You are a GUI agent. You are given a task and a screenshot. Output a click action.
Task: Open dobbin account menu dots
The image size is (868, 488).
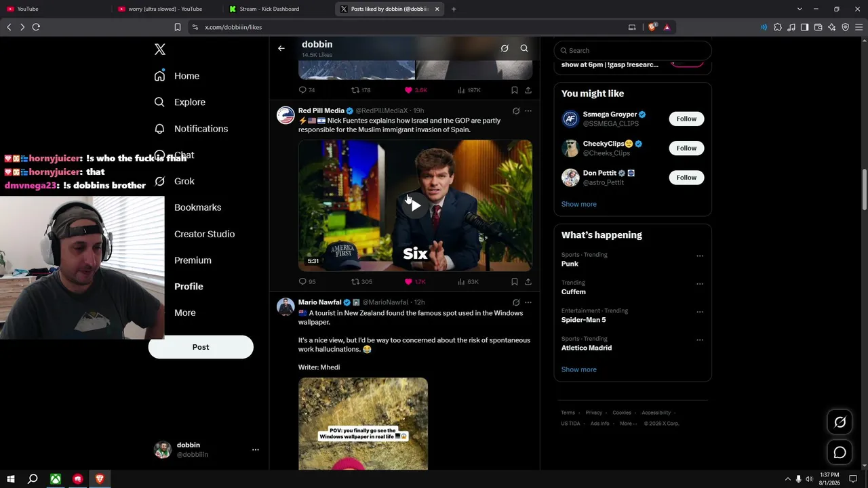tap(255, 450)
